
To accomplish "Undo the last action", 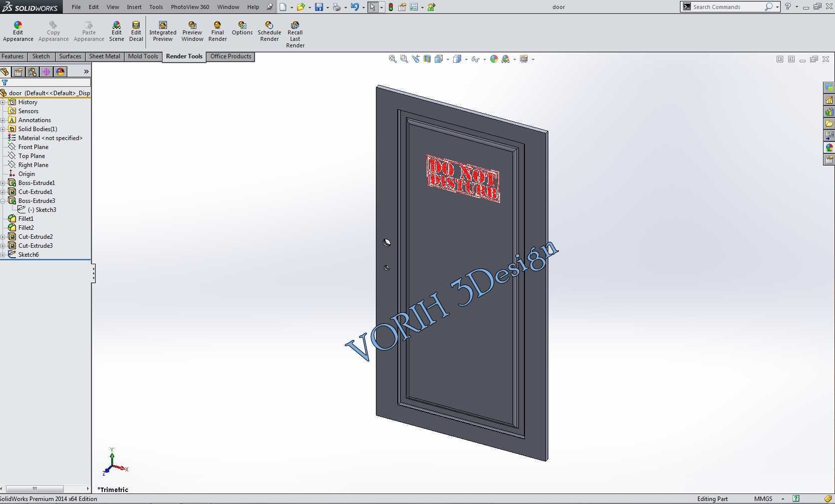I will pyautogui.click(x=355, y=7).
